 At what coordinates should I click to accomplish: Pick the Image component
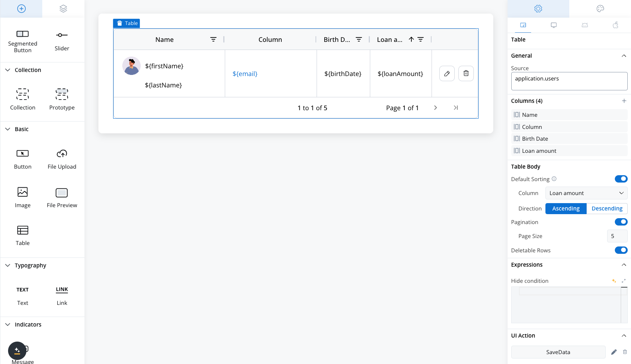click(23, 197)
